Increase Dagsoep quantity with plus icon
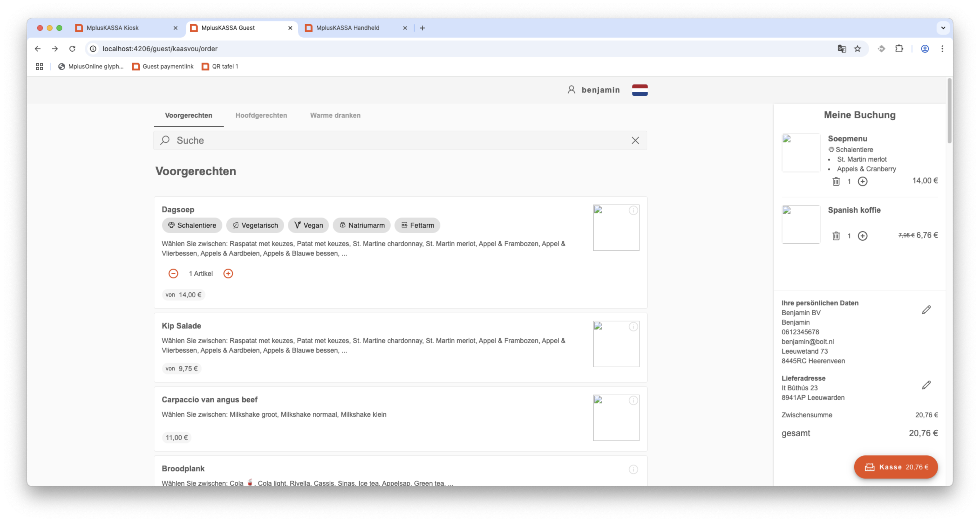 pos(228,274)
